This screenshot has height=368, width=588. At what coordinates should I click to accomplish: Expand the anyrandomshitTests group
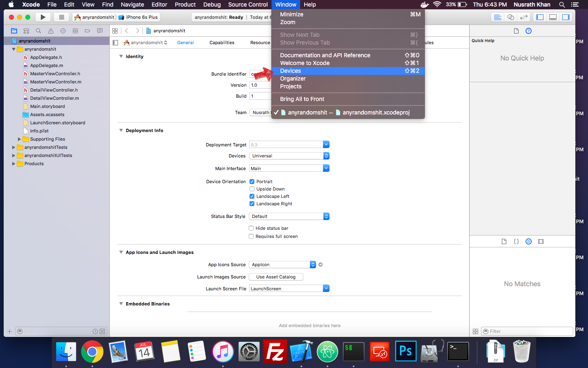tap(13, 147)
